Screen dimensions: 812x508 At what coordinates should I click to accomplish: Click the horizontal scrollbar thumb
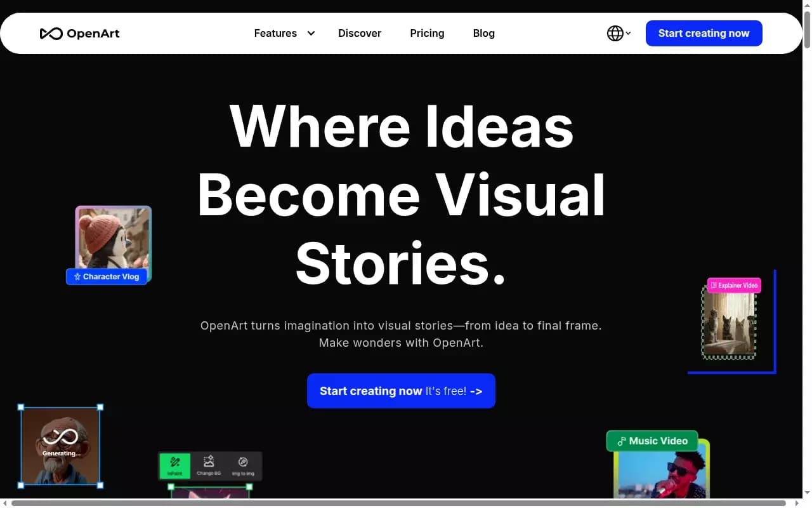pyautogui.click(x=398, y=503)
